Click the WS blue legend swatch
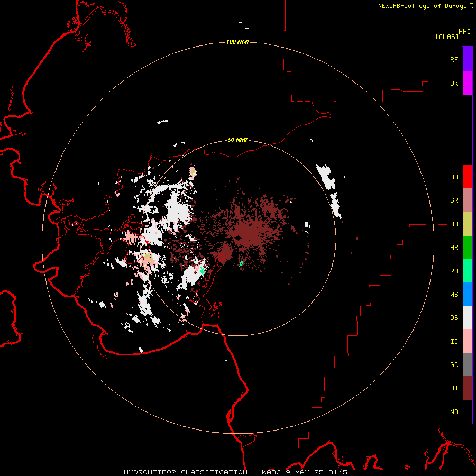 click(467, 294)
